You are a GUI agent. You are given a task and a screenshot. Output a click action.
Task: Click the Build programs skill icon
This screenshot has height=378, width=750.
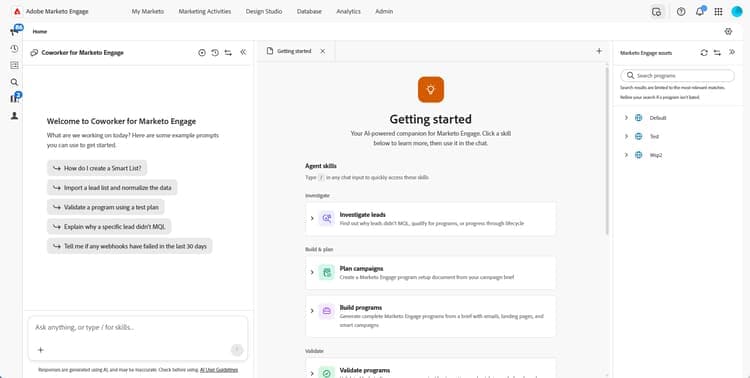(327, 311)
